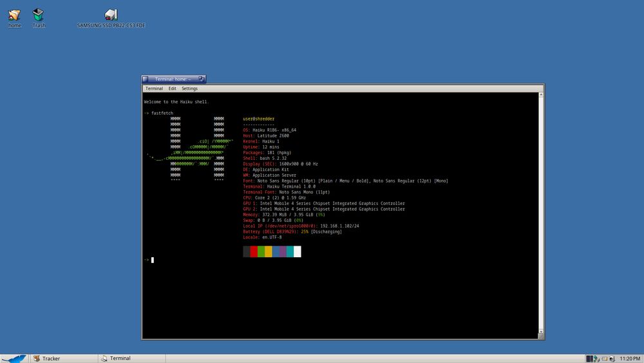Click the Terminal window zoom button
644x363 pixels.
coord(201,79)
